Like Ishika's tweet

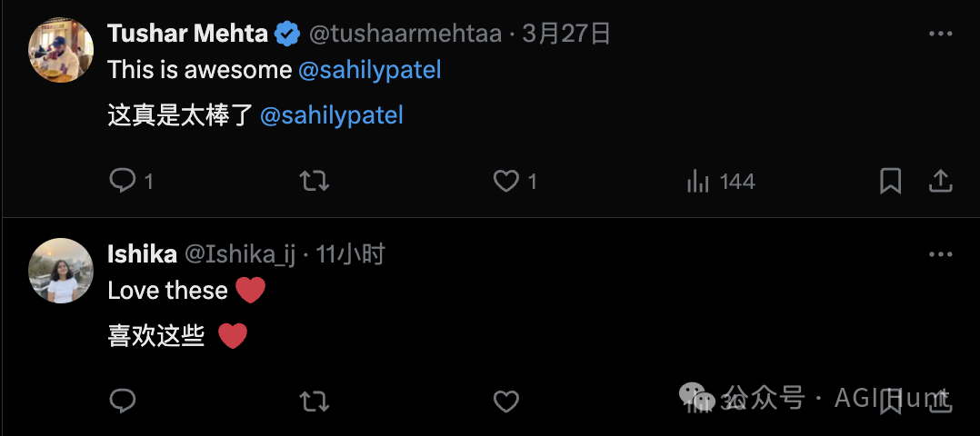tap(506, 401)
